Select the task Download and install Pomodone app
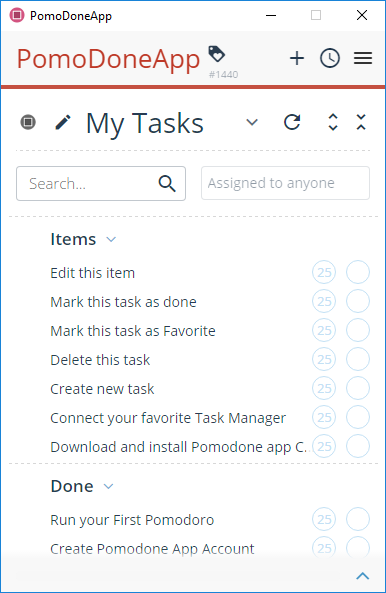The width and height of the screenshot is (386, 593). click(180, 447)
